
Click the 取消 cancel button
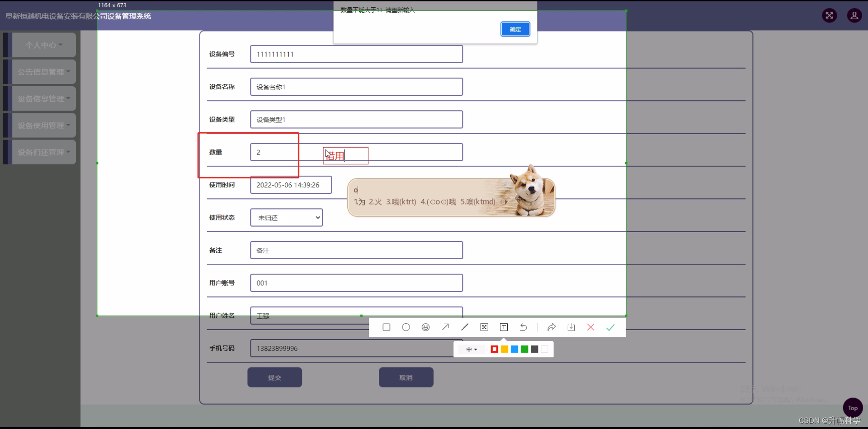[x=406, y=378]
